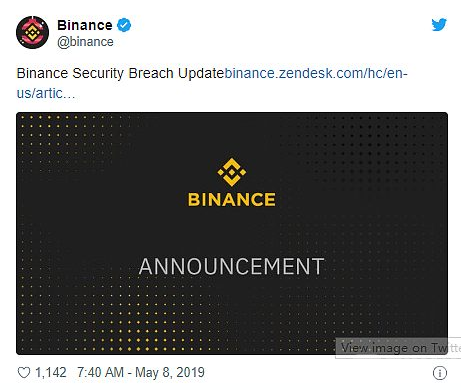Click the Binance display name
This screenshot has height=390, width=461.
pyautogui.click(x=85, y=25)
